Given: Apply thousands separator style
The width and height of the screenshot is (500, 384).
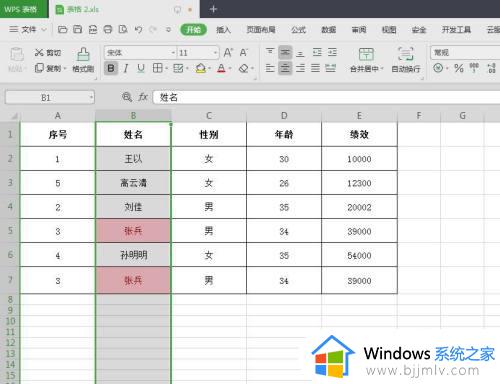Looking at the screenshot, I should tap(474, 68).
